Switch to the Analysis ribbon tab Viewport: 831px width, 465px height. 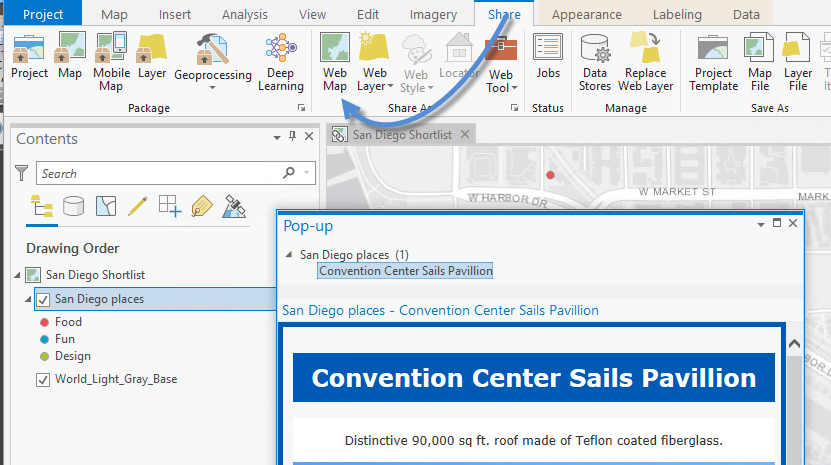point(244,14)
